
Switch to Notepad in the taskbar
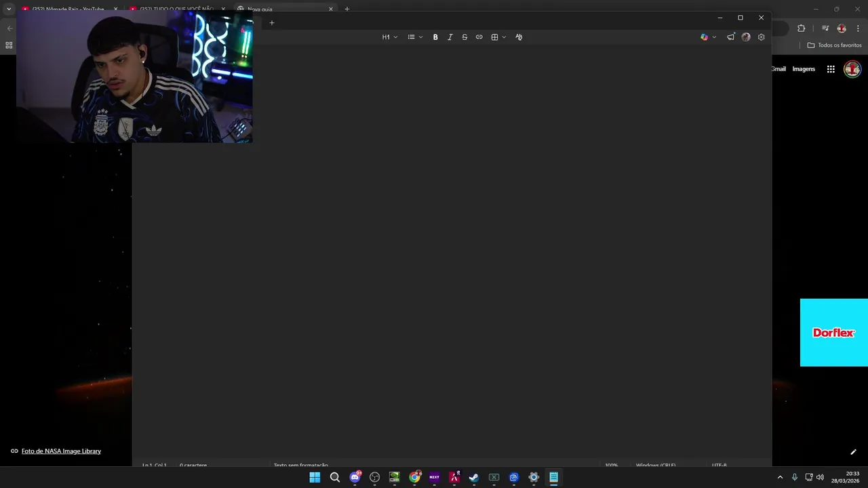coord(554,477)
